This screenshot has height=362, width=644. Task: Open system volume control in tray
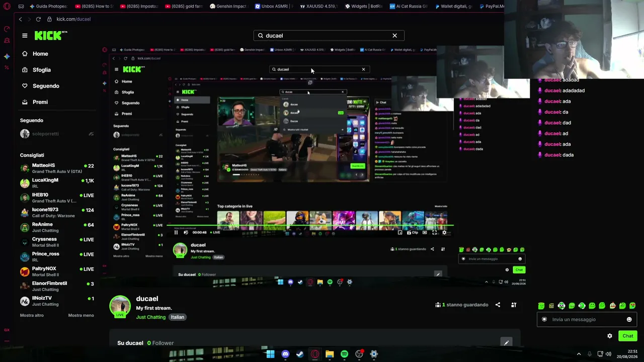coord(608,354)
